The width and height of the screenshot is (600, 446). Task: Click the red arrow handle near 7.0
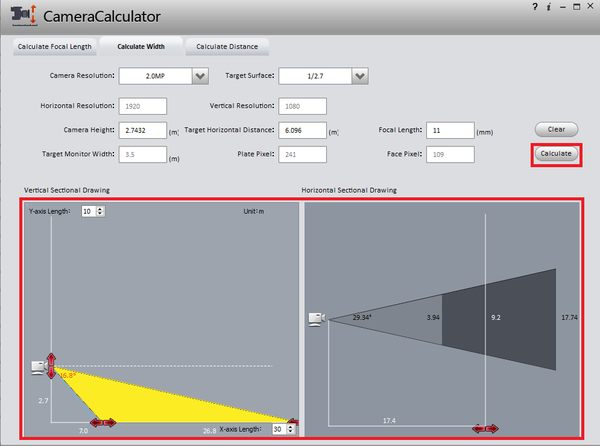point(103,422)
